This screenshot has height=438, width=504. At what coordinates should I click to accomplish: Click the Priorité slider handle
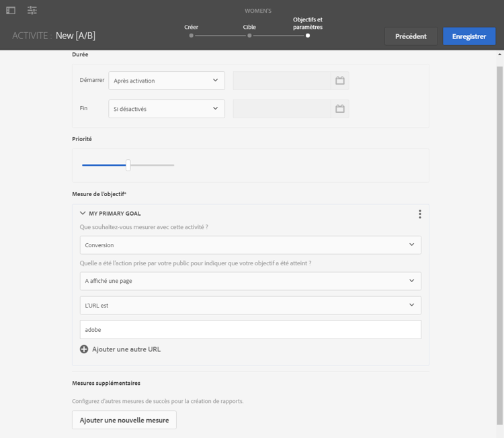point(128,165)
